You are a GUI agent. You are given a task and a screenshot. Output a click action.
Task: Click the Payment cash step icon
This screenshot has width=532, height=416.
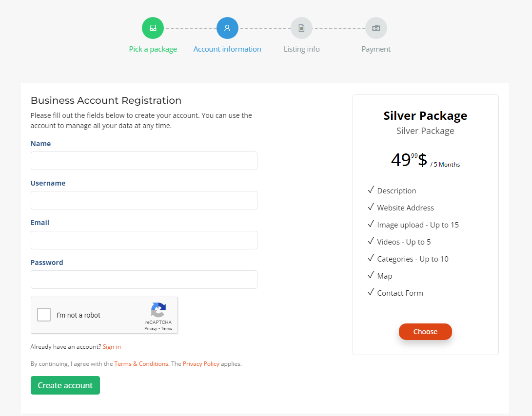pos(376,28)
